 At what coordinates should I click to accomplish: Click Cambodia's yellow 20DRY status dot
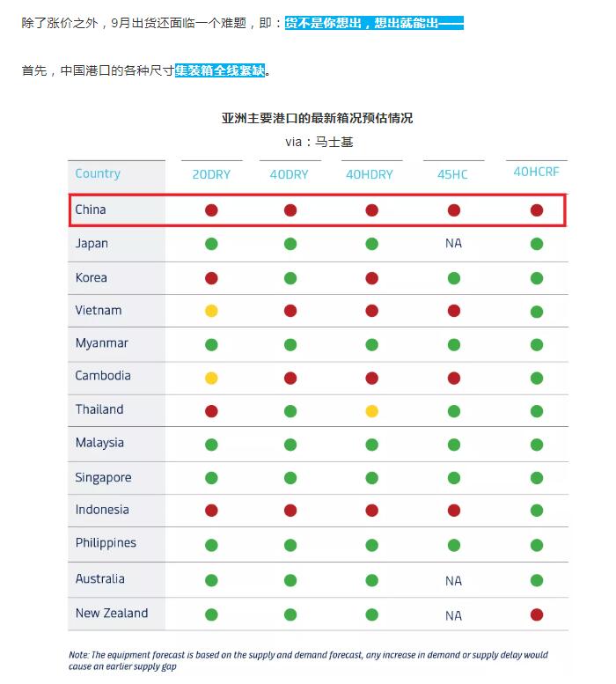point(211,378)
